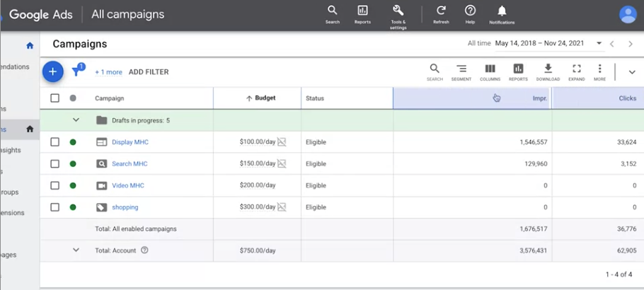644x290 pixels.
Task: Click the date range May 14, 2018 – Nov 24, 2021
Action: (x=539, y=43)
